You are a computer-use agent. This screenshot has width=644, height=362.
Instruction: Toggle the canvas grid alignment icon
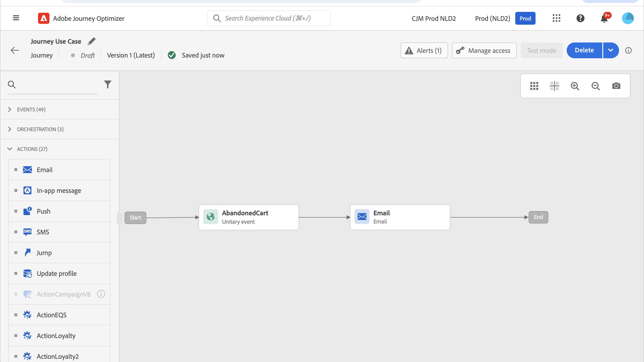554,86
